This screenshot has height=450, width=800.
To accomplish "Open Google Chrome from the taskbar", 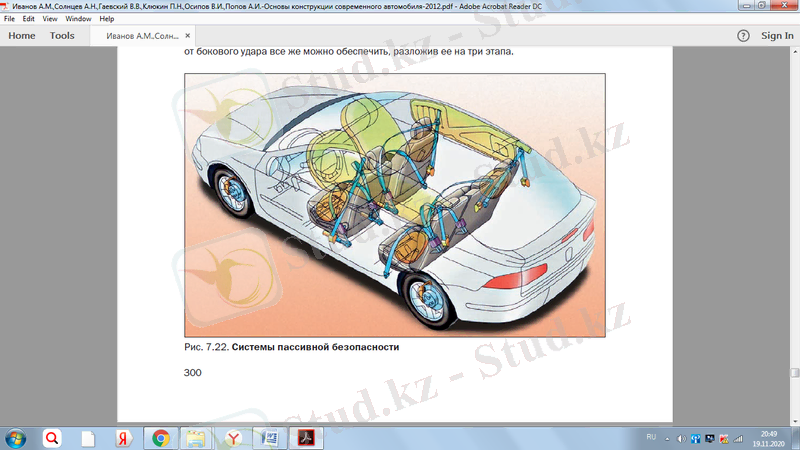I will (x=161, y=438).
